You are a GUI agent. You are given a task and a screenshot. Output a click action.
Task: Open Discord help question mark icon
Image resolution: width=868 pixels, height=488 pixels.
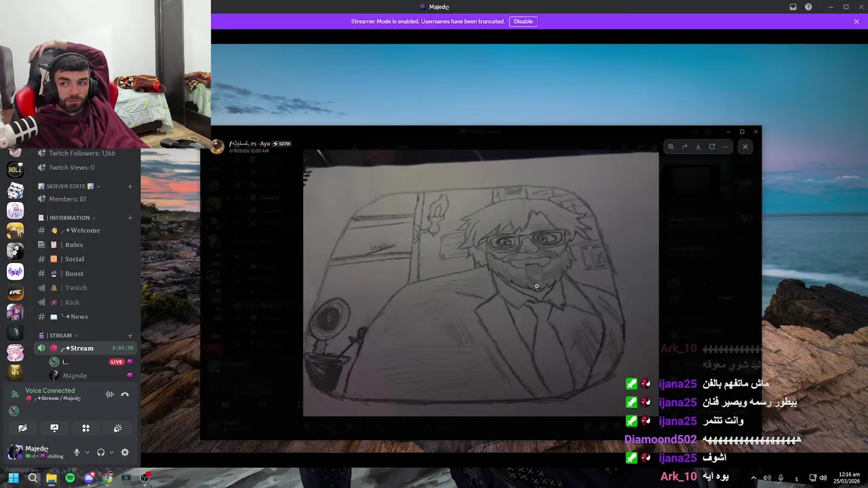click(808, 7)
